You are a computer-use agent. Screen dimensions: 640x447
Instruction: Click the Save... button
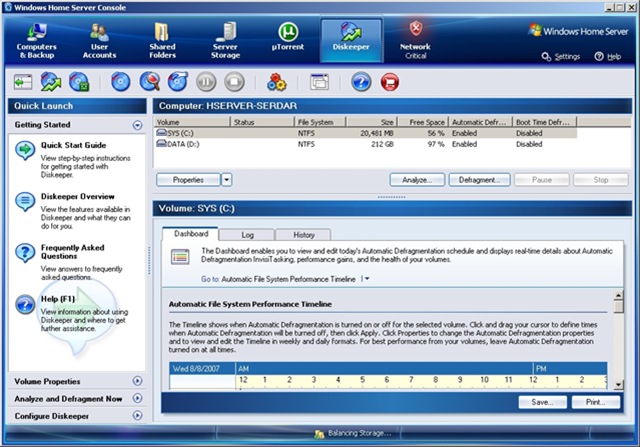542,403
